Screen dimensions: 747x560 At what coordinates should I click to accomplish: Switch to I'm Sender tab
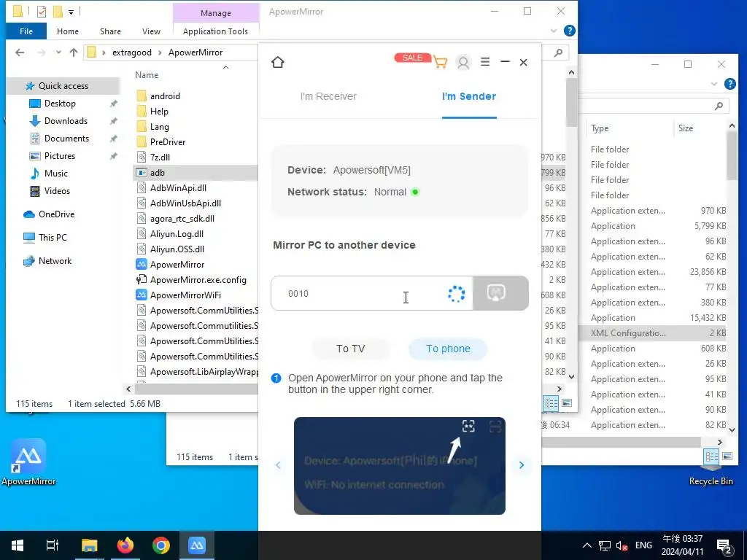pyautogui.click(x=469, y=96)
